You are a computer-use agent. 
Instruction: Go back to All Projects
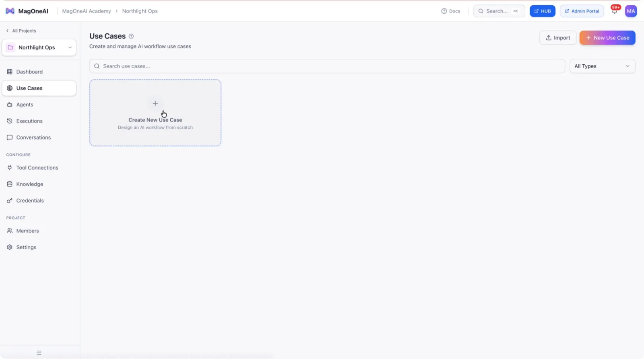21,31
